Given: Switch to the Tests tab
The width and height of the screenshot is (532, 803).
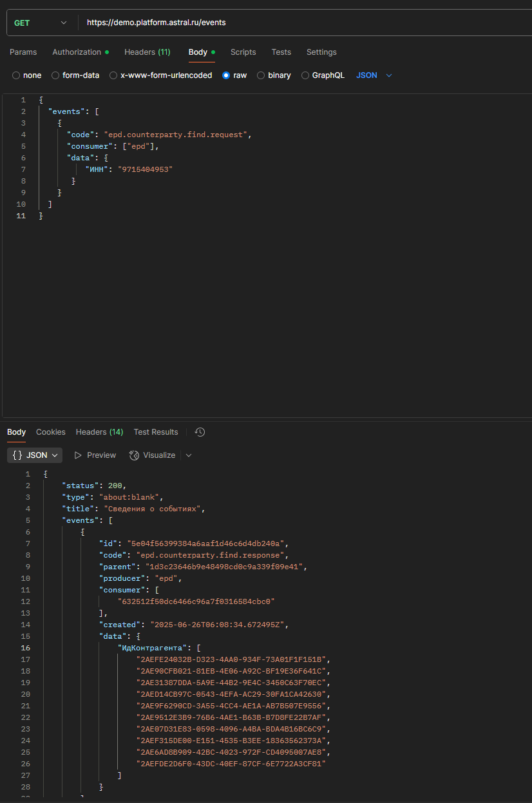Looking at the screenshot, I should [281, 52].
